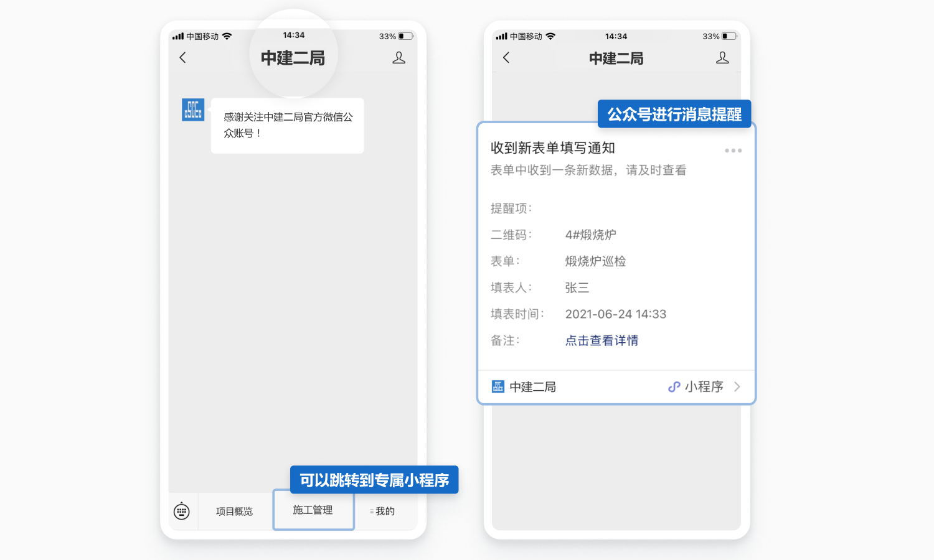Viewport: 934px width, 560px height.
Task: Tap the 2021-06-24 14:33 timestamp
Action: 616,314
